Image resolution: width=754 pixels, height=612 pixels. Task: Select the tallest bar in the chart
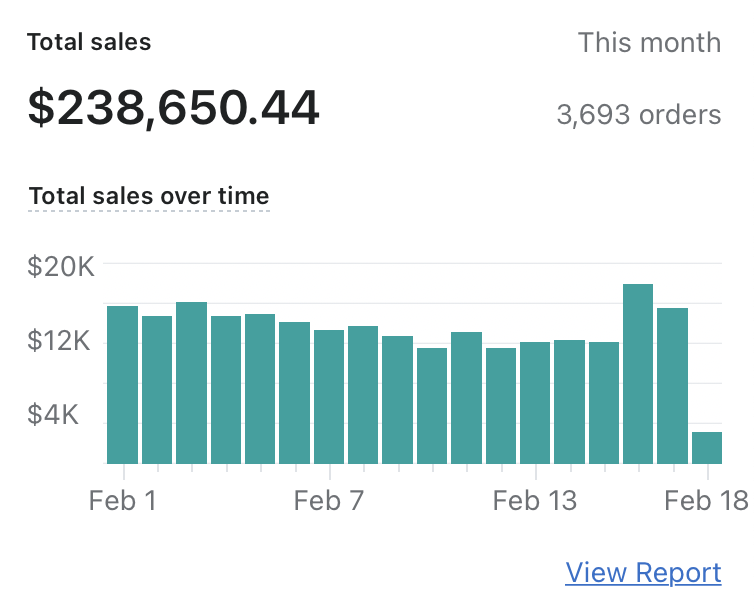point(638,374)
